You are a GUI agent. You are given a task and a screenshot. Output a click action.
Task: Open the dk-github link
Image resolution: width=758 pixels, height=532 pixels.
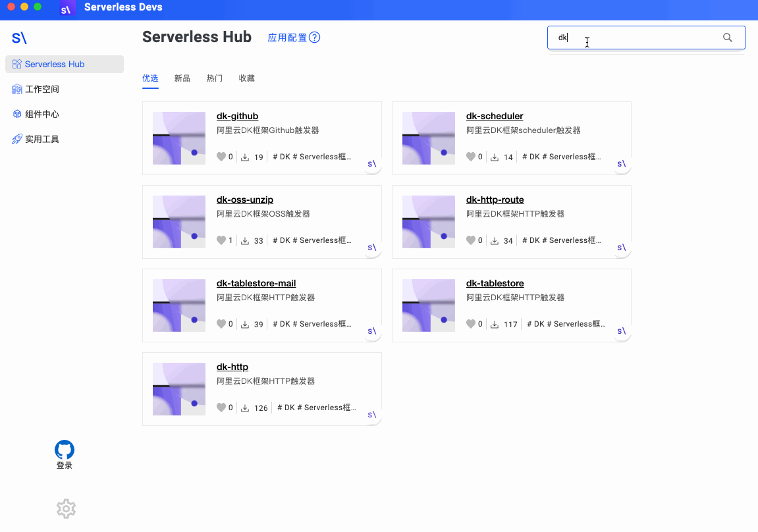pos(237,116)
